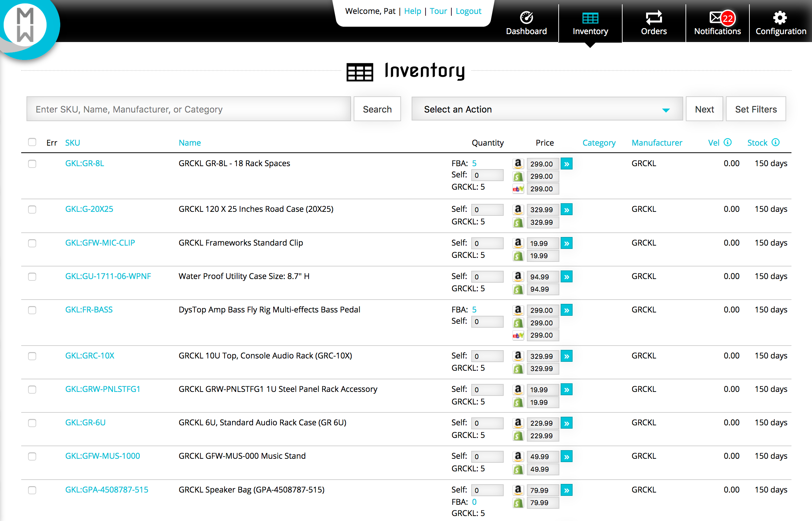Screen dimensions: 812x521
Task: Sort by the Manufacturer column header
Action: coord(657,143)
